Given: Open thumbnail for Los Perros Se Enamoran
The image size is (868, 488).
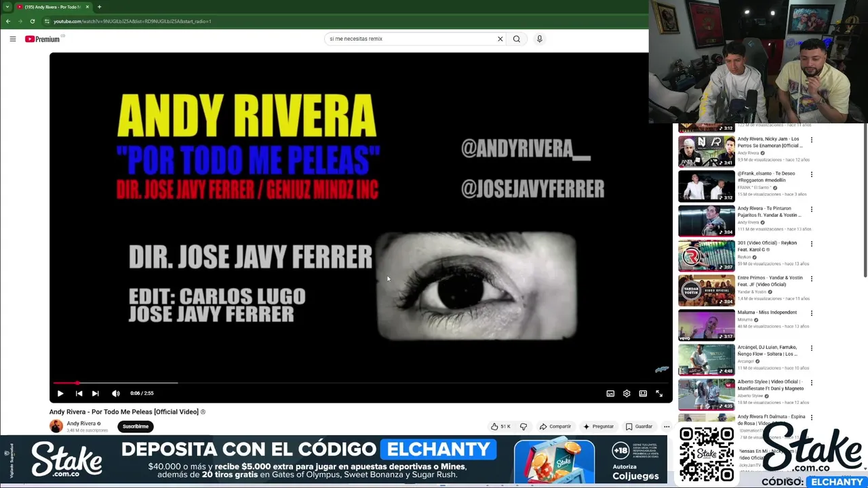Looking at the screenshot, I should pos(707,151).
